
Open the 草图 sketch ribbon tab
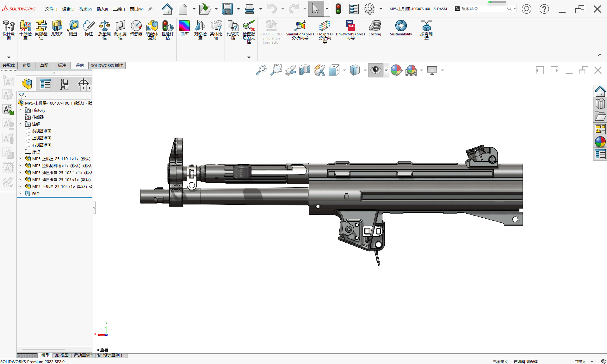point(44,65)
